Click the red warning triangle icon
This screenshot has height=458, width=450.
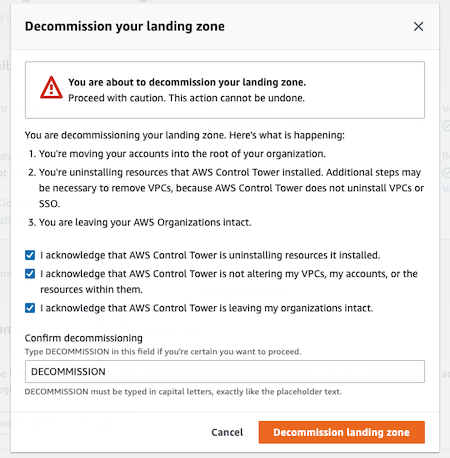(51, 87)
